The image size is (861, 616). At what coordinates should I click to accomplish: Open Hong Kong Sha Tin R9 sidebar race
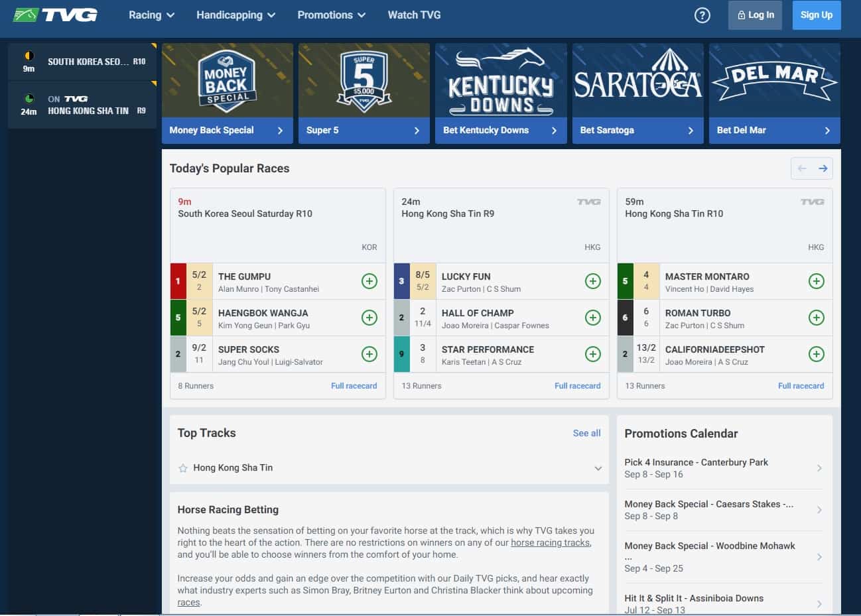coord(82,105)
